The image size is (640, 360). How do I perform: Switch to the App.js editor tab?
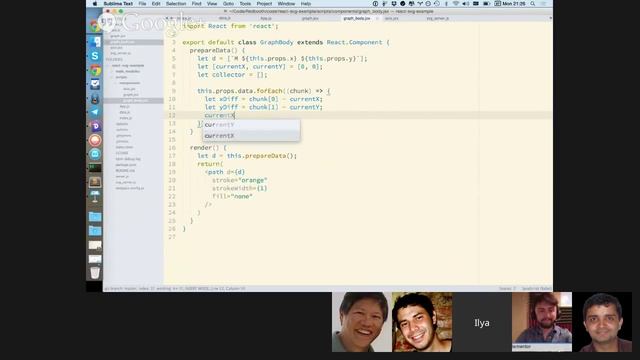266,18
